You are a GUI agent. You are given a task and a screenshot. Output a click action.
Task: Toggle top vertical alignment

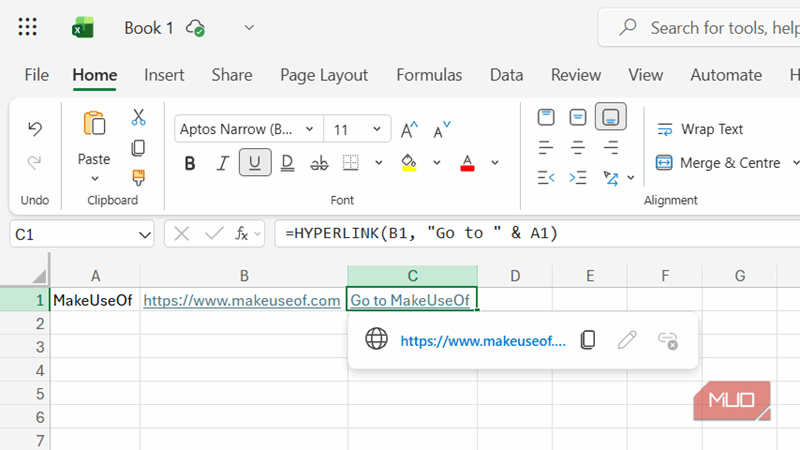(x=546, y=117)
